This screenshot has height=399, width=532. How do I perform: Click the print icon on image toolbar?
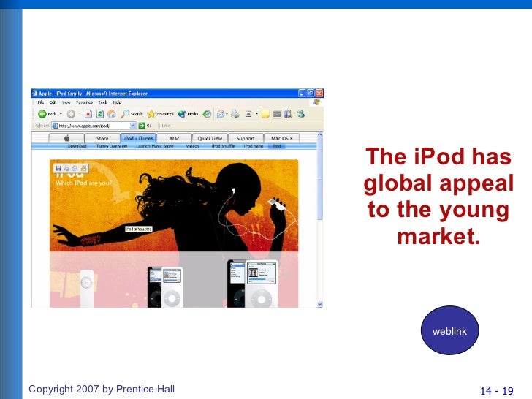click(66, 168)
